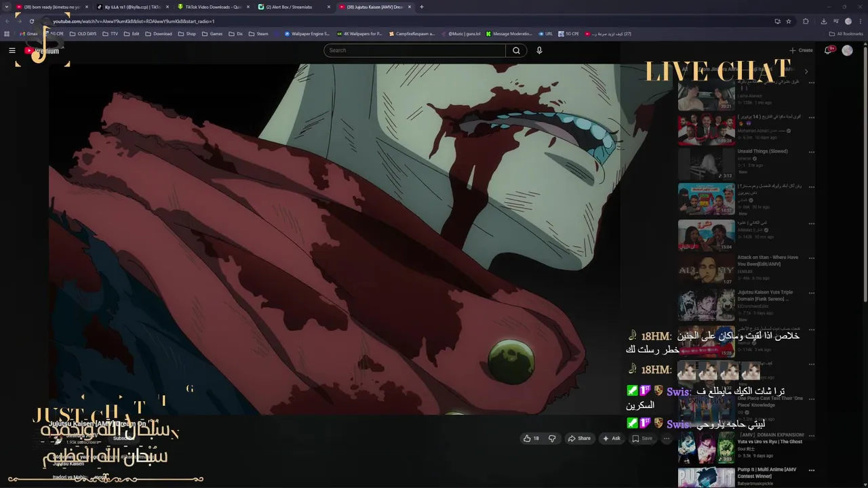868x488 pixels.
Task: Open Jujutsu Kaisen Yuta Triple Domain video
Action: 765,296
